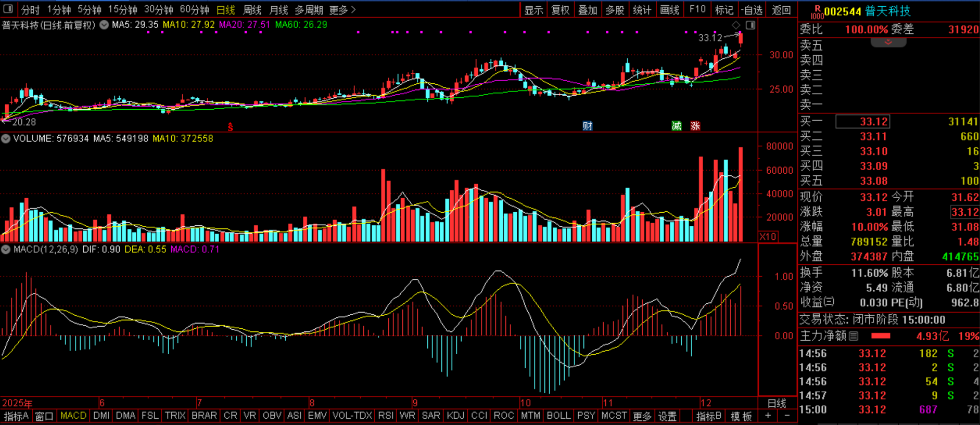Switch the sub-chart indicator to VOL-TDX
Screen dimensions: 980x425
pos(352,416)
